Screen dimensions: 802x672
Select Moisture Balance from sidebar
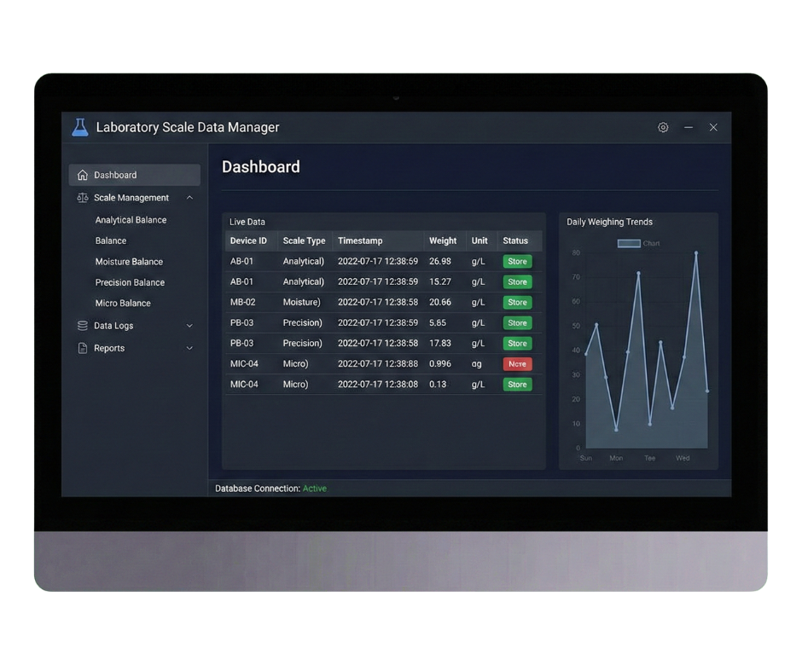pyautogui.click(x=129, y=262)
